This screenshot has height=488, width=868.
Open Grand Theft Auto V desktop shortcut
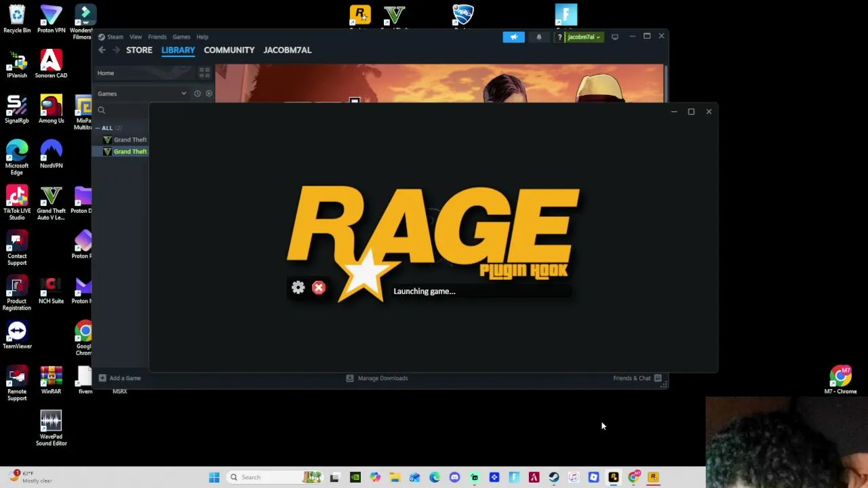(51, 203)
